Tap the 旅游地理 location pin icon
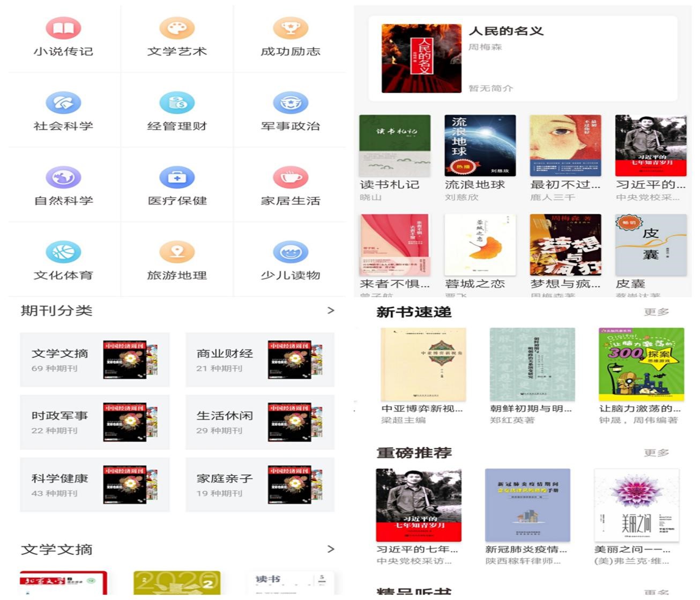Image resolution: width=700 pixels, height=600 pixels. tap(177, 252)
